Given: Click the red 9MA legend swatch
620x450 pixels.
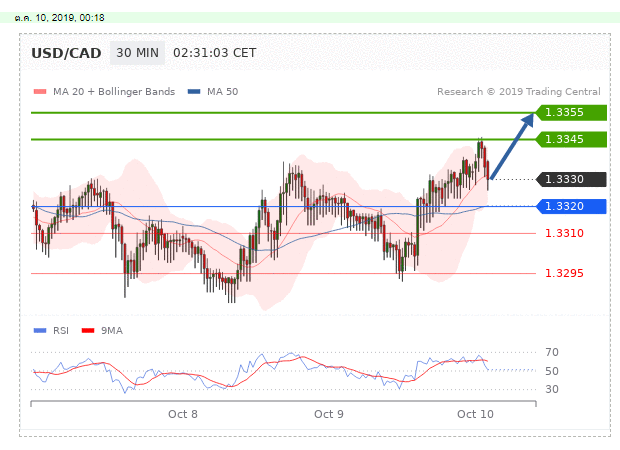Looking at the screenshot, I should click(x=88, y=331).
